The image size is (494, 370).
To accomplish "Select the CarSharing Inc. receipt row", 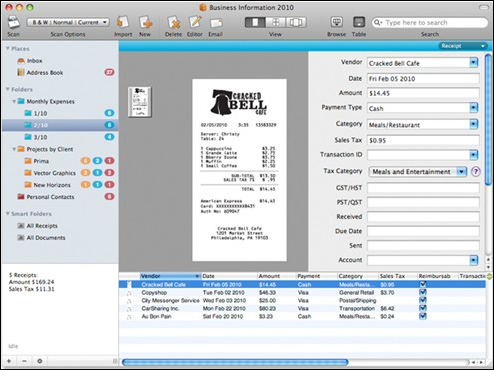I will (302, 308).
